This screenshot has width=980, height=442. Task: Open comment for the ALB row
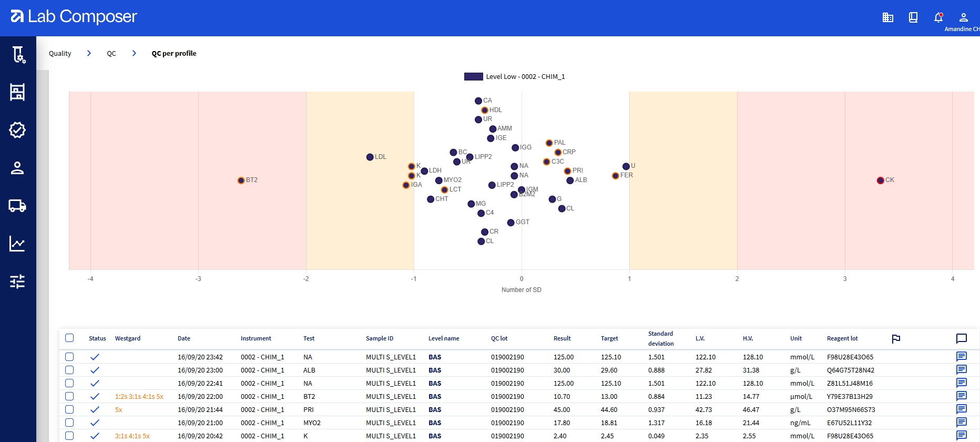[961, 370]
